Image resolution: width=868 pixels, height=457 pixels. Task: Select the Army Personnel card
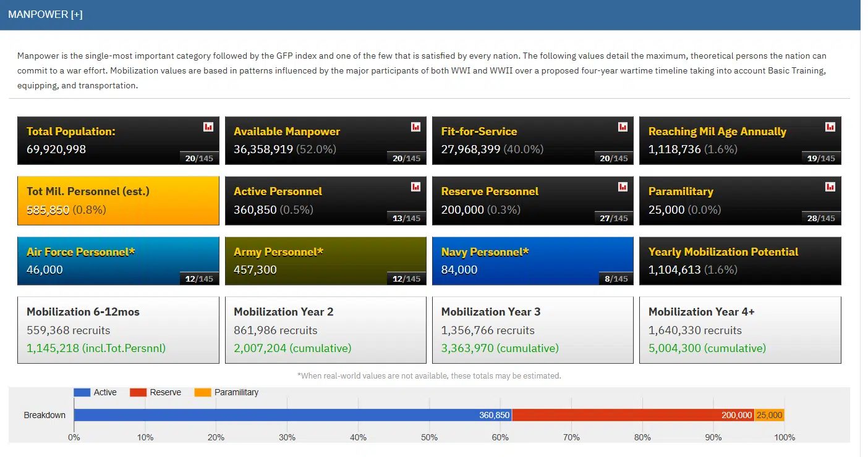coord(325,261)
